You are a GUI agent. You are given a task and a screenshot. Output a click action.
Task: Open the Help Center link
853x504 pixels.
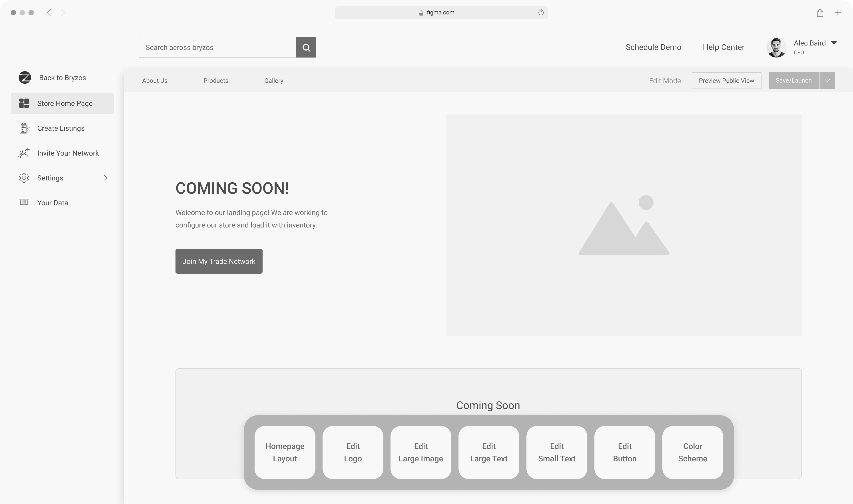point(723,47)
